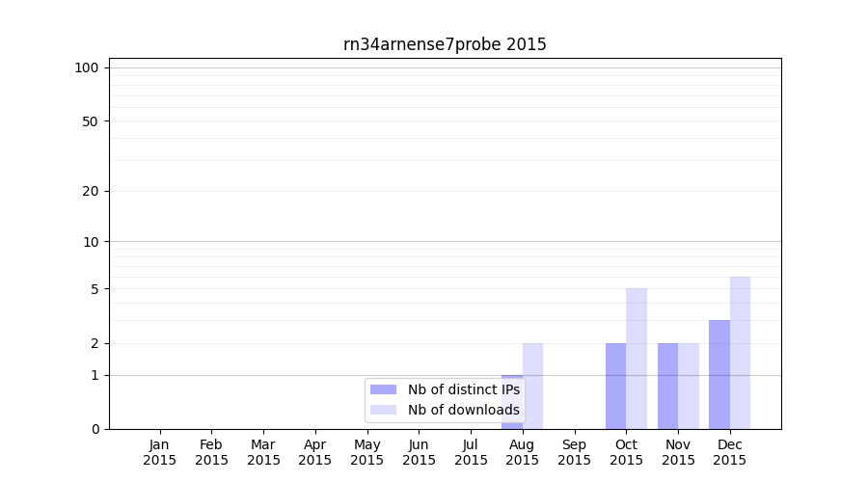Click the May 2015 x-axis label
This screenshot has height=482, width=868.
point(367,452)
